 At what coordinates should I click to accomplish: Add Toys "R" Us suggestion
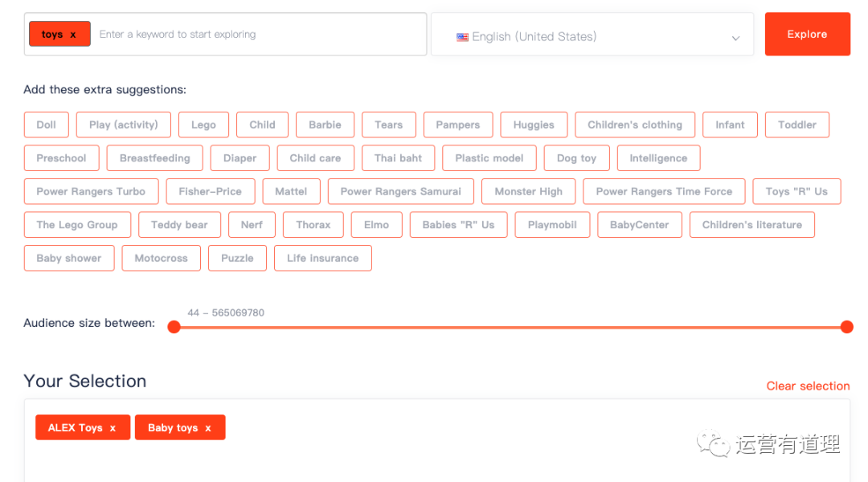pyautogui.click(x=796, y=192)
